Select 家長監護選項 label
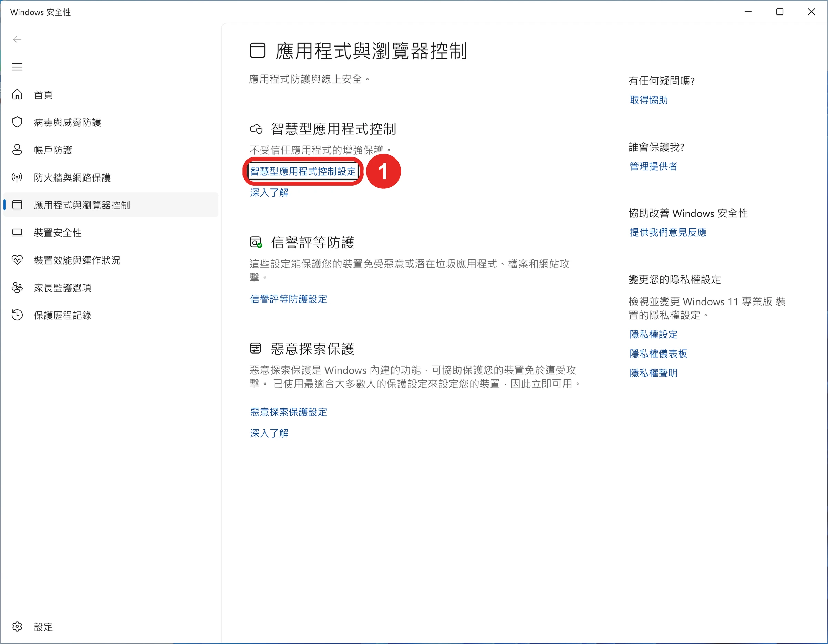The image size is (828, 644). tap(63, 288)
